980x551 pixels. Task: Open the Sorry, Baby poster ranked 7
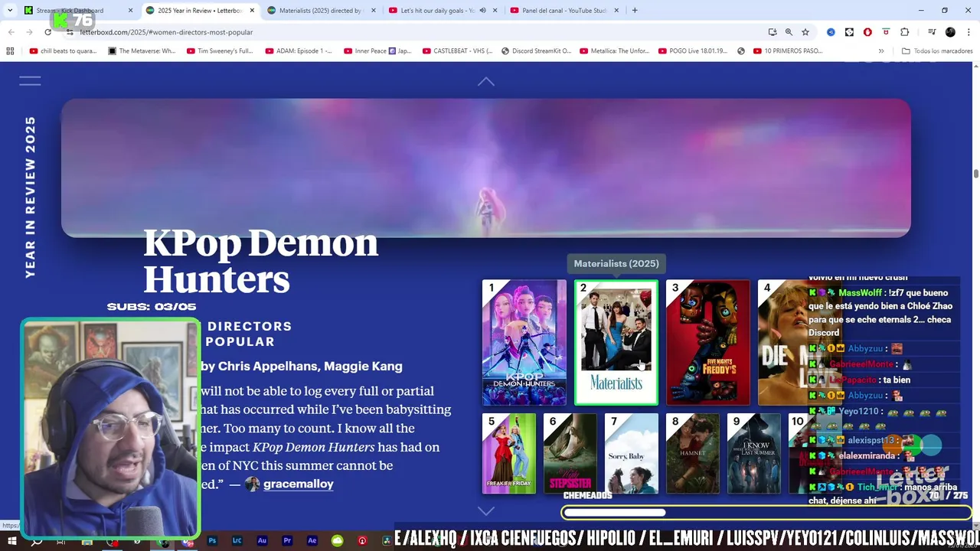coord(632,454)
